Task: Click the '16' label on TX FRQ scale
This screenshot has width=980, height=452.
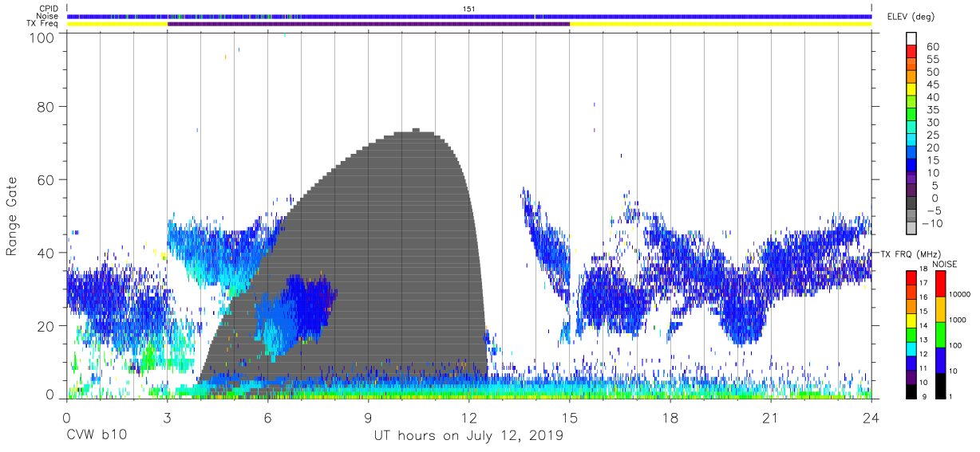Action: click(923, 297)
